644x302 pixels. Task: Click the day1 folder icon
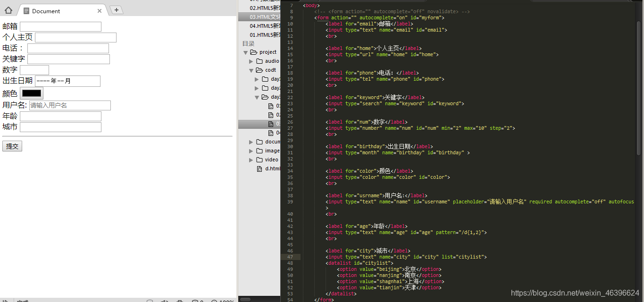click(x=265, y=79)
